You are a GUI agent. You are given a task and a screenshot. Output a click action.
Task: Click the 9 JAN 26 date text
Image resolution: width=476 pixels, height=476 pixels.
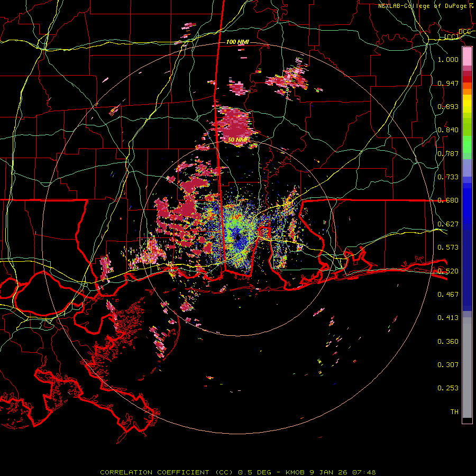328,472
